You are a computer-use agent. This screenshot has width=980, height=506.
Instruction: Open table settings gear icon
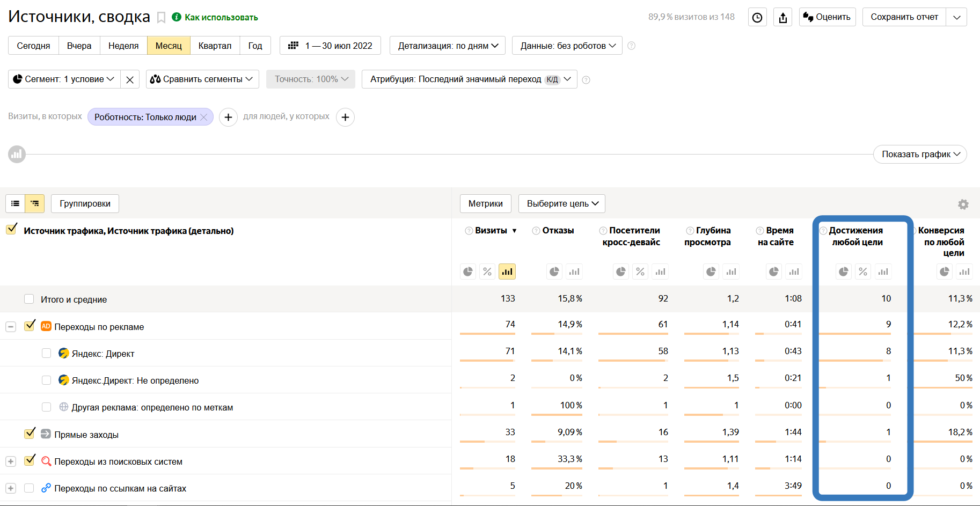(x=963, y=204)
